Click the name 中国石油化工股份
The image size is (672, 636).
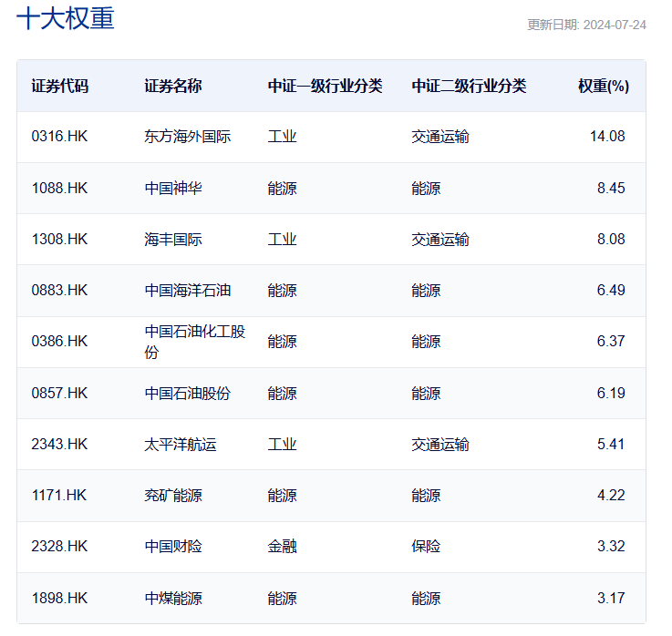194,342
